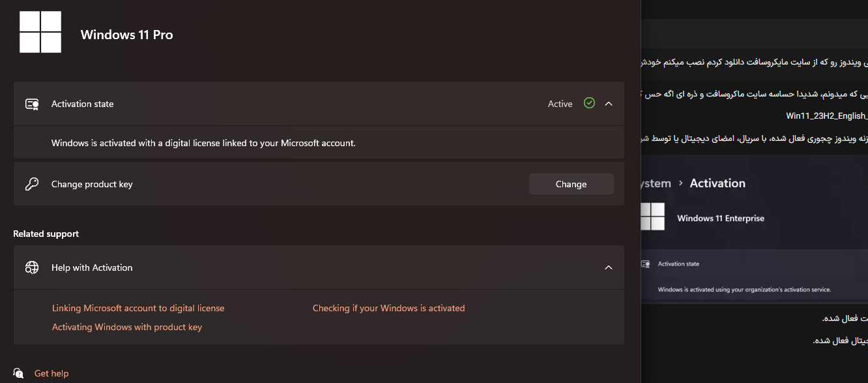Open Linking Microsoft account to digital license
Image resolution: width=868 pixels, height=383 pixels.
pyautogui.click(x=138, y=308)
